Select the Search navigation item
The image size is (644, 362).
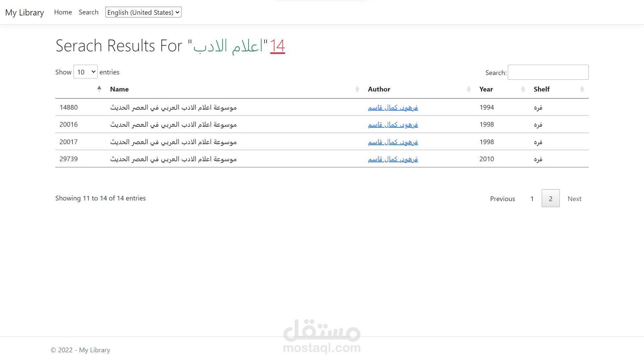click(89, 12)
